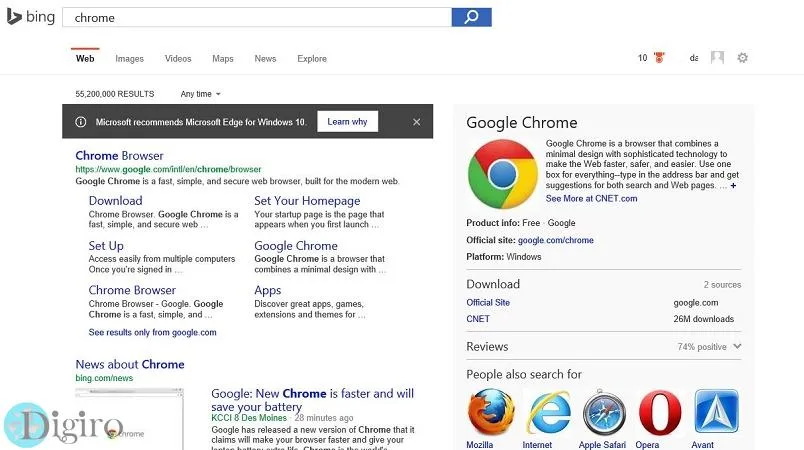Open the Set Your Homepage sublink

click(x=307, y=201)
